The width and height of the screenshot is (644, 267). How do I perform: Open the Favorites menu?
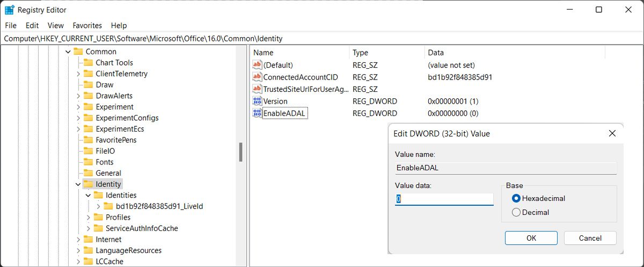point(87,25)
